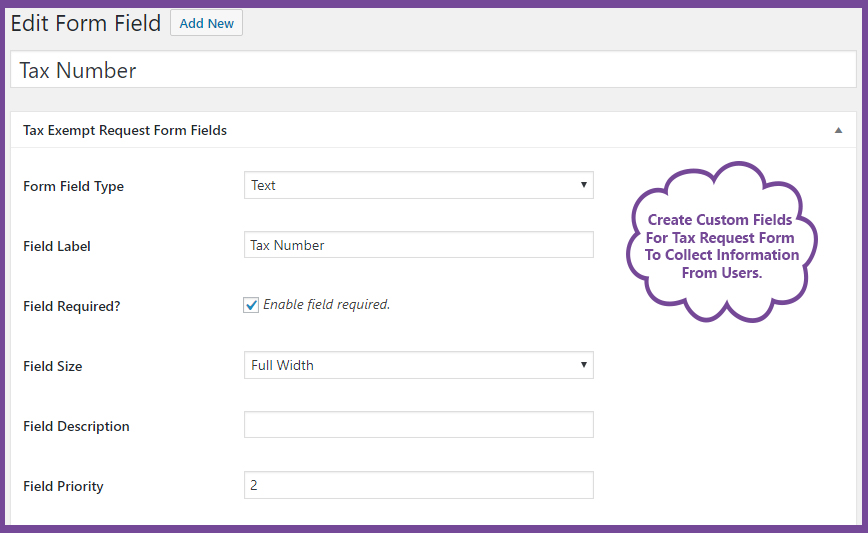Click the Field Label row label
Viewport: 868px width, 533px height.
tap(56, 246)
